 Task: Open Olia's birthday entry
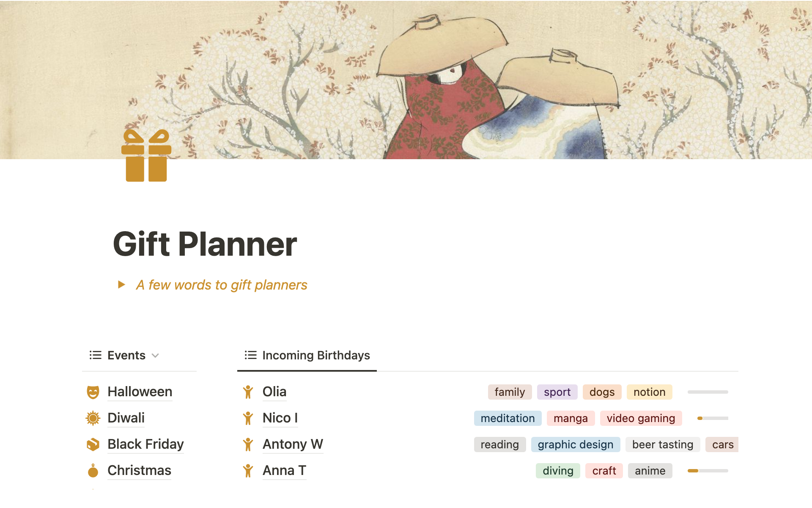click(274, 392)
